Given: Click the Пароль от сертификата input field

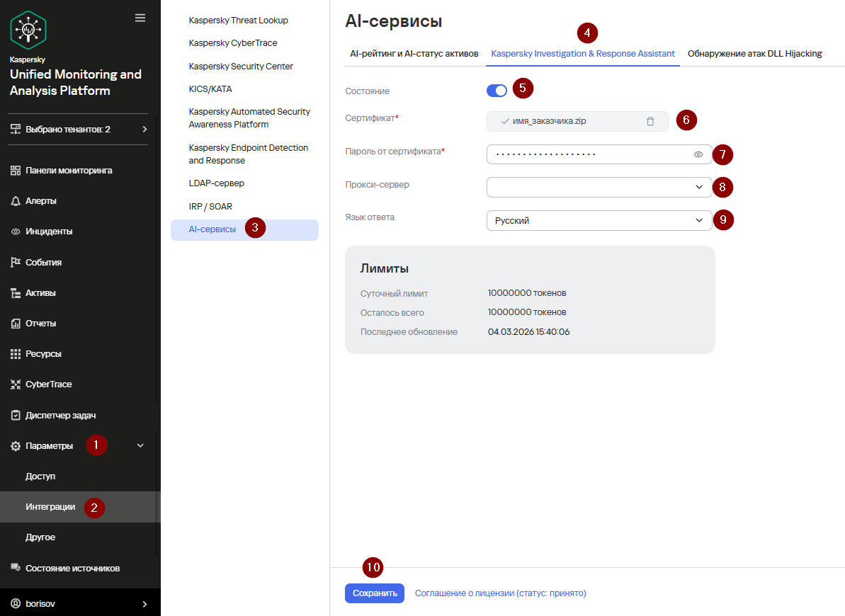Looking at the screenshot, I should point(599,154).
